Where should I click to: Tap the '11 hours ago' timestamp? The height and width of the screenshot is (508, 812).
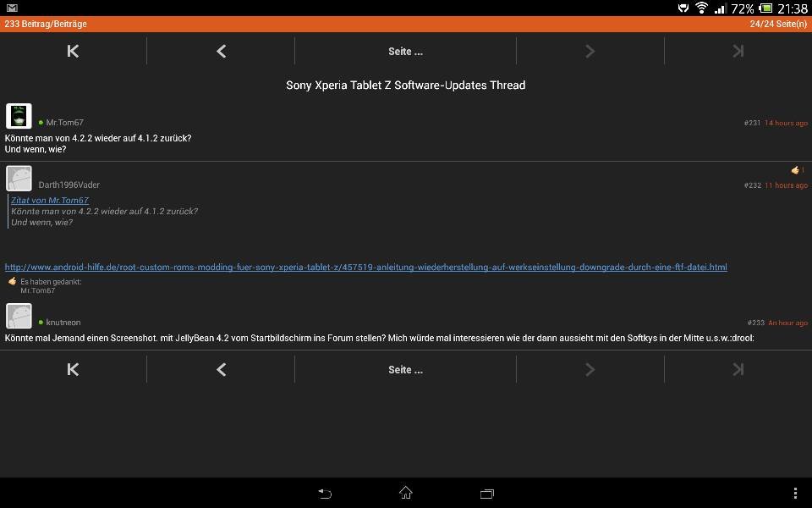(x=786, y=185)
